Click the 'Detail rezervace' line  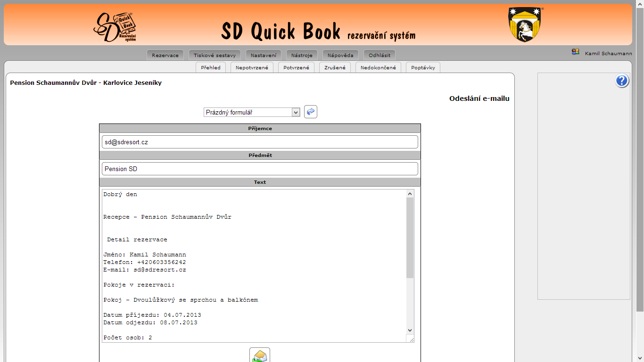tap(137, 239)
